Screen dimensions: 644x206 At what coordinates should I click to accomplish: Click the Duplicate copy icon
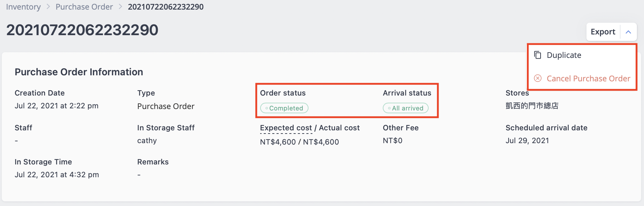click(538, 55)
